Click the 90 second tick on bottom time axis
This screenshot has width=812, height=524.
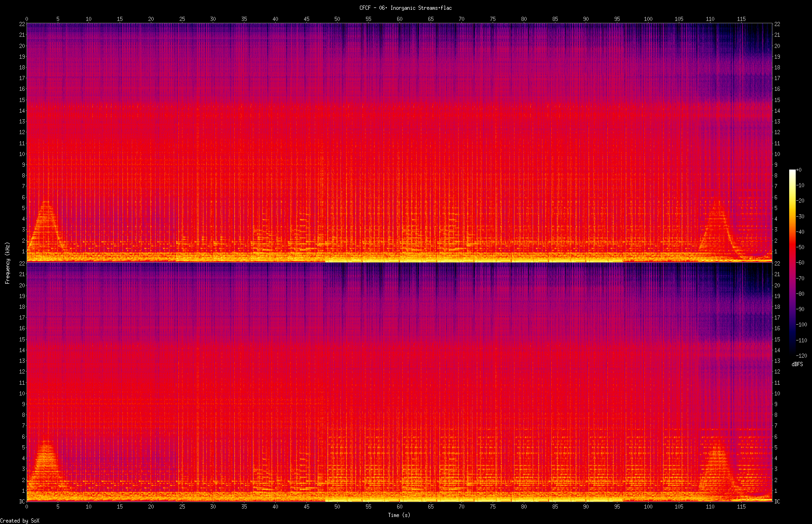click(586, 506)
